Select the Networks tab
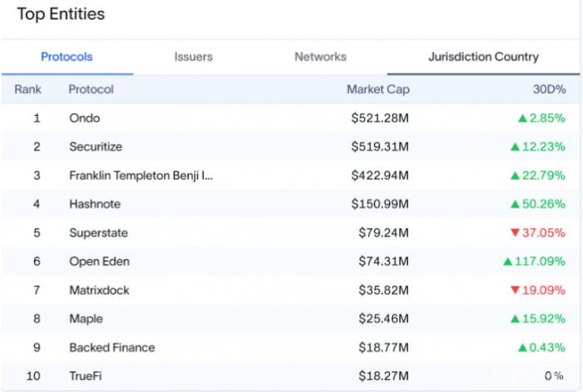The height and width of the screenshot is (392, 583). pos(320,57)
